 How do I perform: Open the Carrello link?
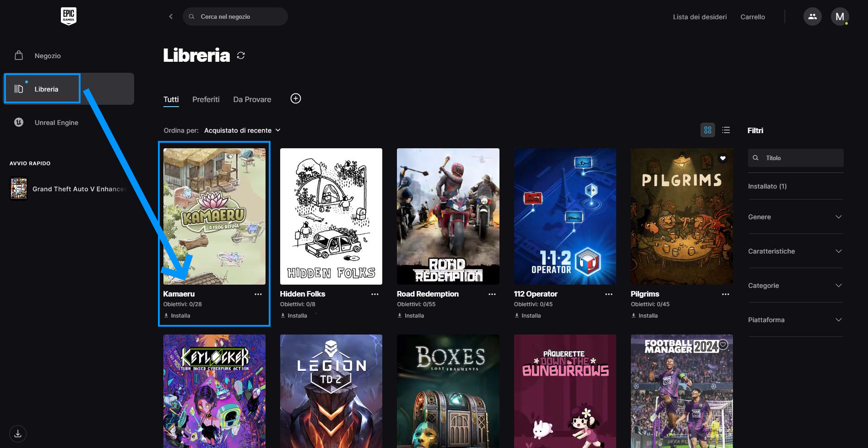[753, 17]
